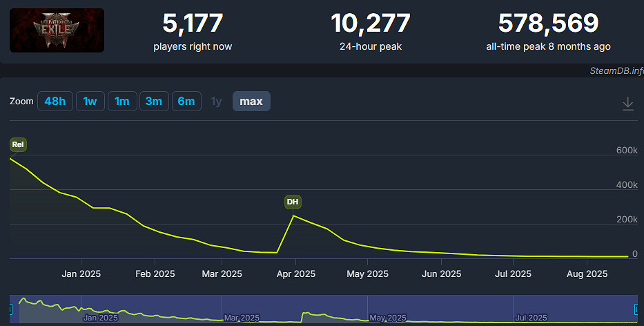Select the 1w zoom range
This screenshot has width=644, height=326.
[90, 102]
